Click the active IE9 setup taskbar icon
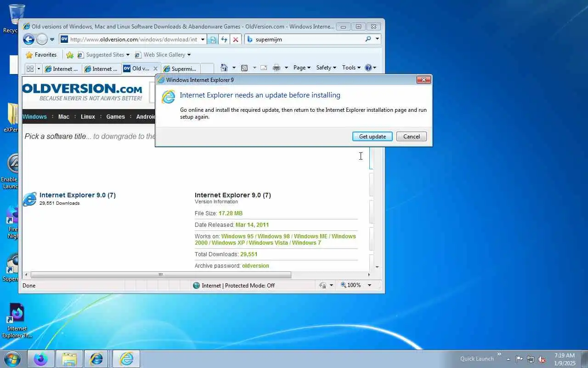588x368 pixels. coord(126,359)
